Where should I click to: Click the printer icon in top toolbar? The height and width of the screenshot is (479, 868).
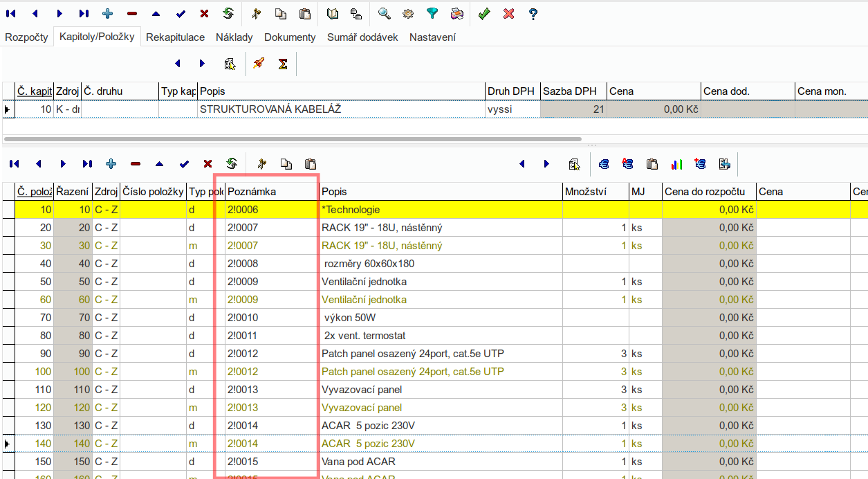point(456,13)
